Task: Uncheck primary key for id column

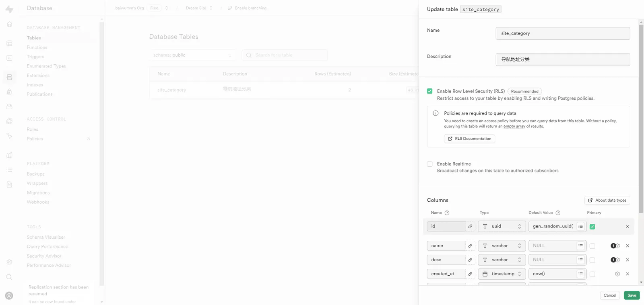Action: (592, 227)
